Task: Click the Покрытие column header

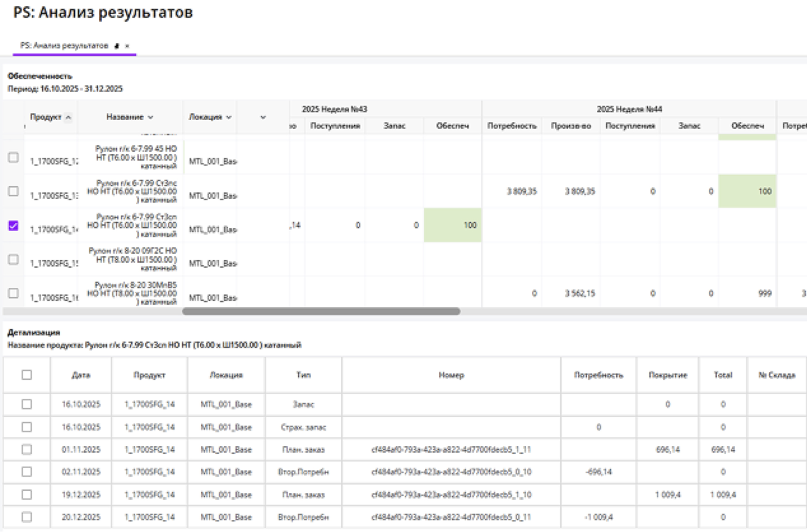Action: pyautogui.click(x=667, y=375)
